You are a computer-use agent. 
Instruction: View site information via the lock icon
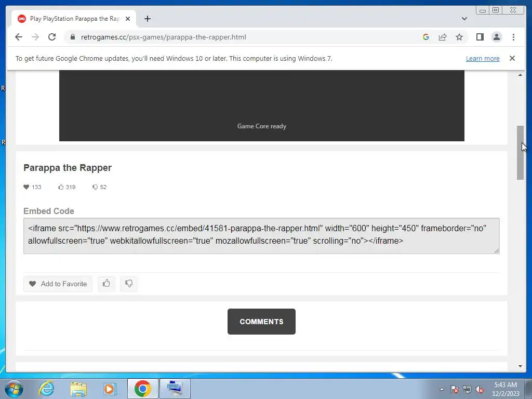point(73,37)
